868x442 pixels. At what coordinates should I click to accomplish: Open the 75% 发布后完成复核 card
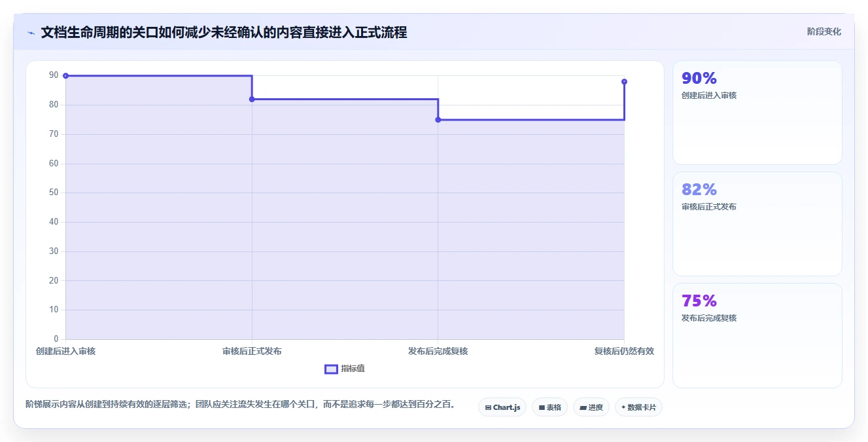click(757, 335)
